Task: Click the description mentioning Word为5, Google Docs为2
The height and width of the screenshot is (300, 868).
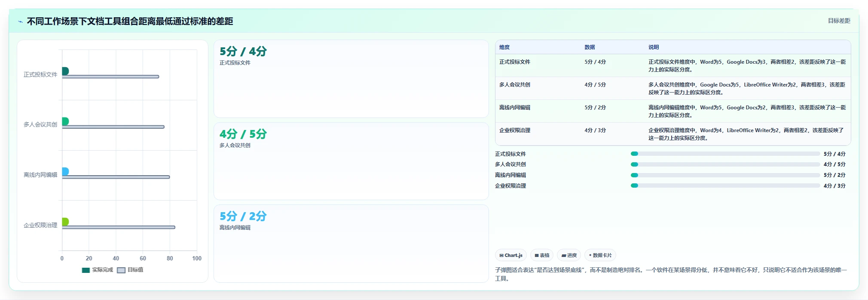Action: tap(747, 111)
